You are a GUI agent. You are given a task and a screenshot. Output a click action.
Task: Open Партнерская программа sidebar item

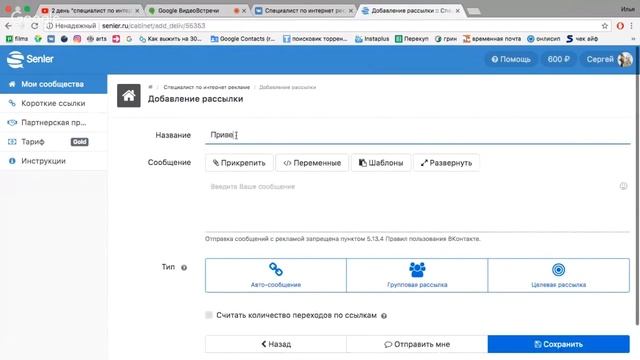coord(53,122)
